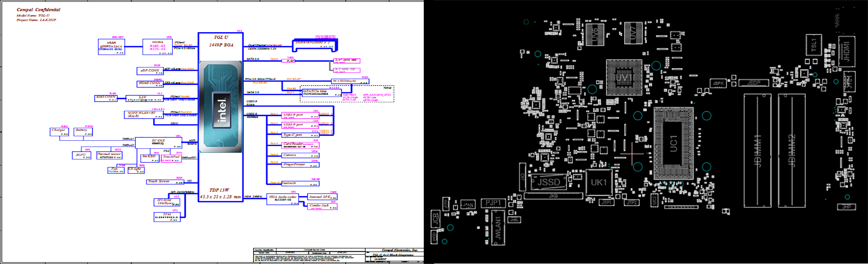Select the JEDP connector on board
The image size is (868, 264).
tap(753, 83)
